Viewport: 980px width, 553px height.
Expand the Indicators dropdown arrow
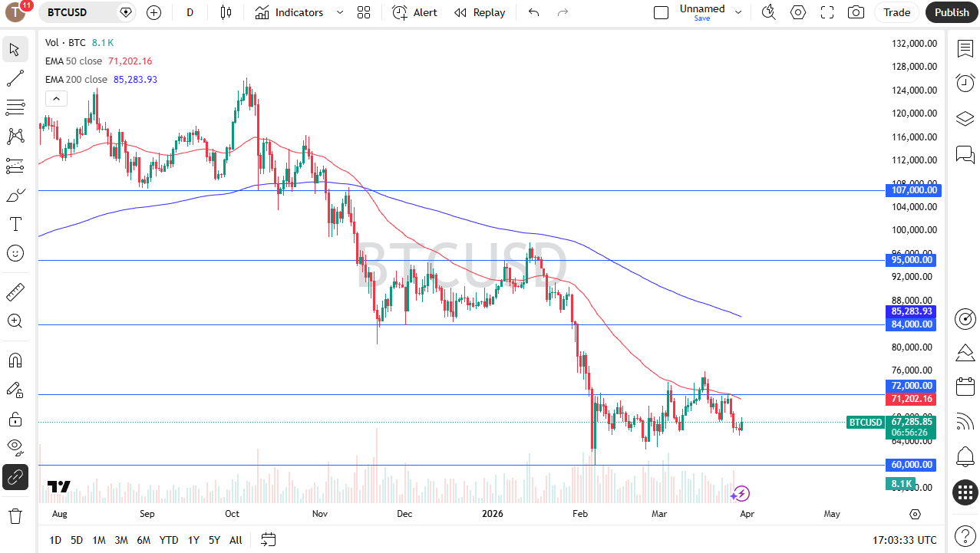point(338,12)
